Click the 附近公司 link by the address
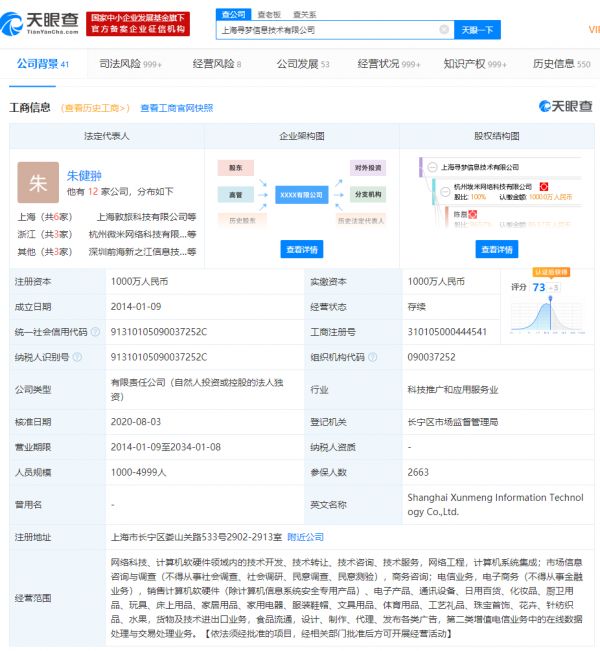The width and height of the screenshot is (600, 651). (x=305, y=536)
